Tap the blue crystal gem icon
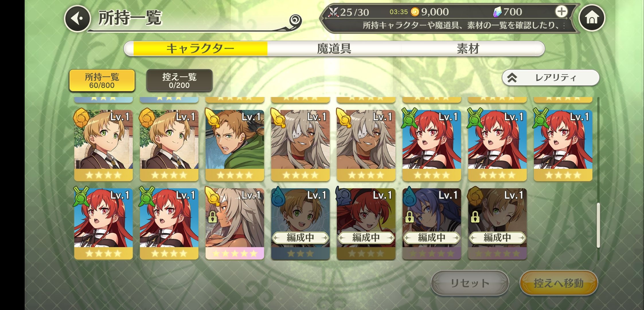Screen dimensions: 644x310 498,12
